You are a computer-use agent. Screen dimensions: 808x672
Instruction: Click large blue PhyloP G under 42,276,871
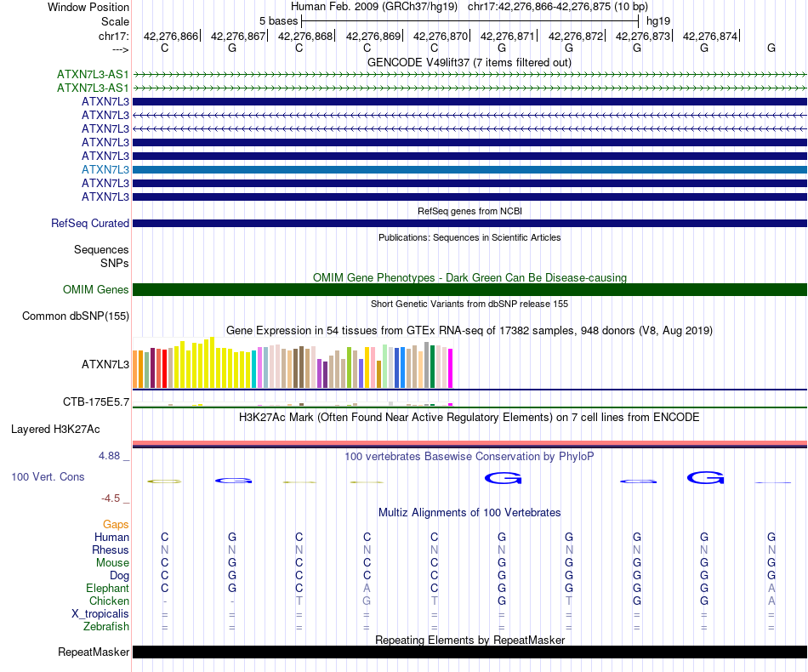pyautogui.click(x=503, y=479)
